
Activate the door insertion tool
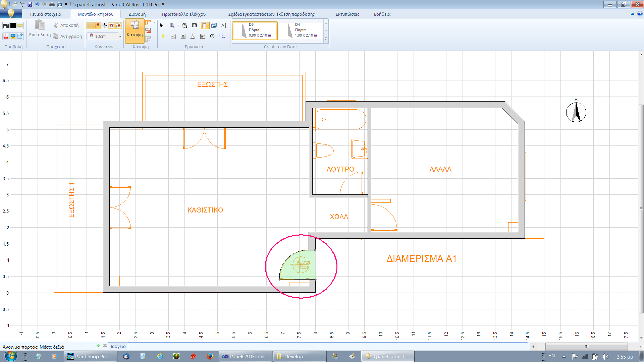click(205, 25)
